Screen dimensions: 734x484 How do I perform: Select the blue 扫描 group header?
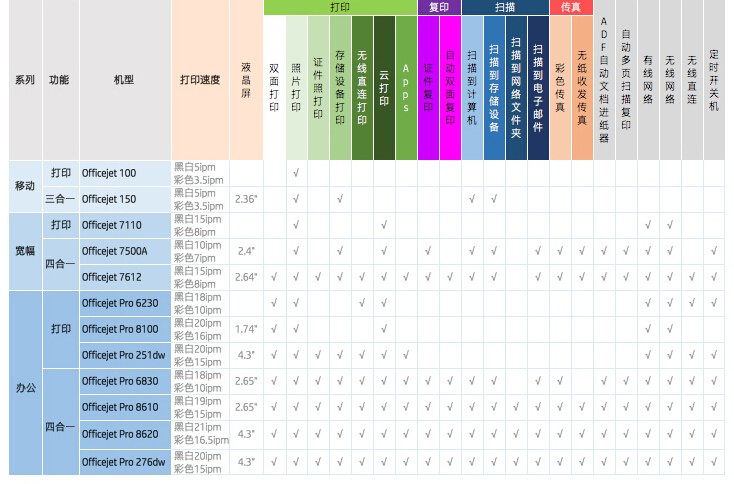pos(505,7)
